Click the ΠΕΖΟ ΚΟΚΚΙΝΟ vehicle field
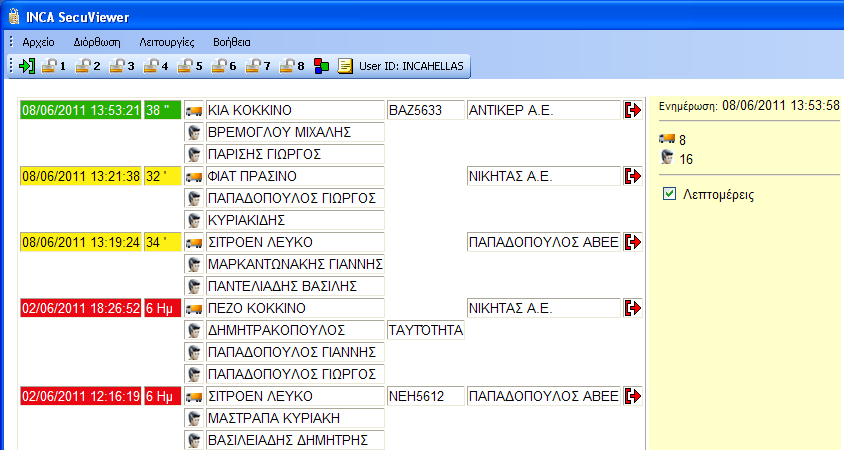Viewport: 844px width, 450px height. (x=295, y=308)
